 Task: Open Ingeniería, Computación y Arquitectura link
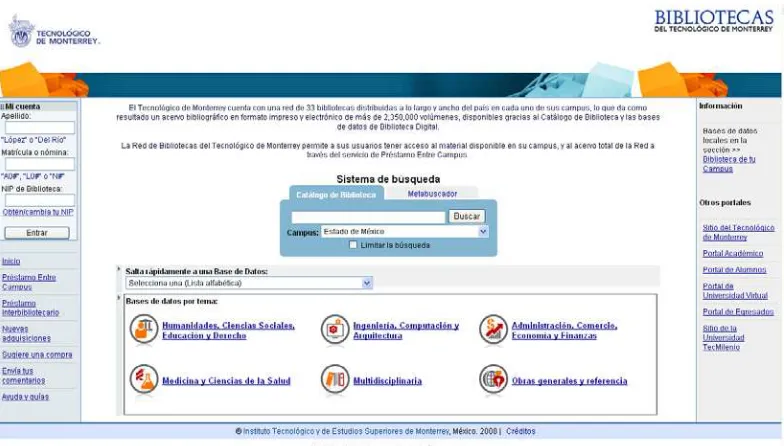coord(406,330)
